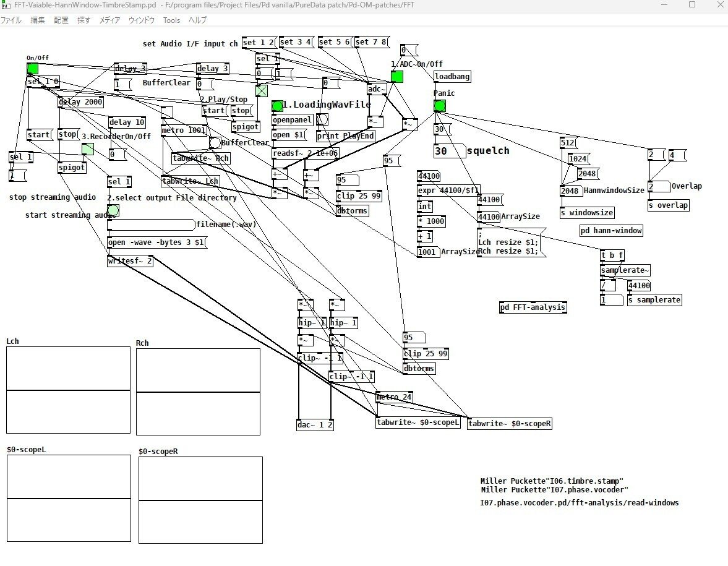Viewport: 728px width, 566px height.
Task: Toggle the X-marked checkbox below sel 1
Action: (x=262, y=90)
